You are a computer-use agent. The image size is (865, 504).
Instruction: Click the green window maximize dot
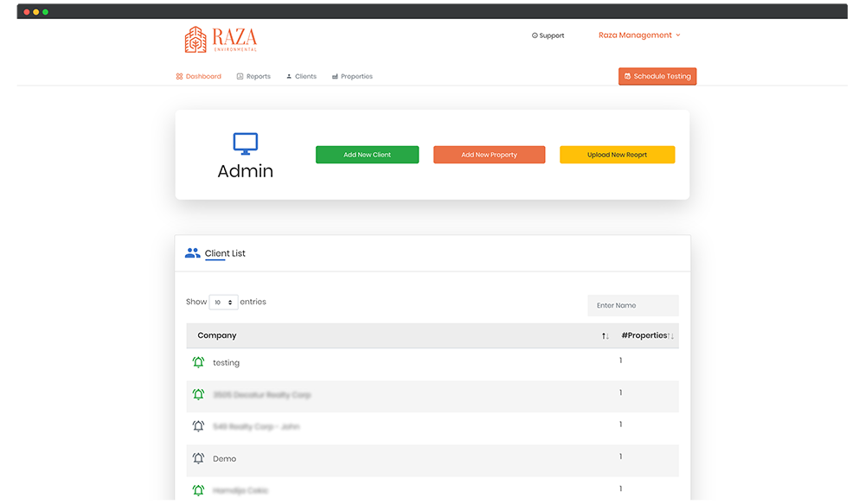tap(45, 11)
